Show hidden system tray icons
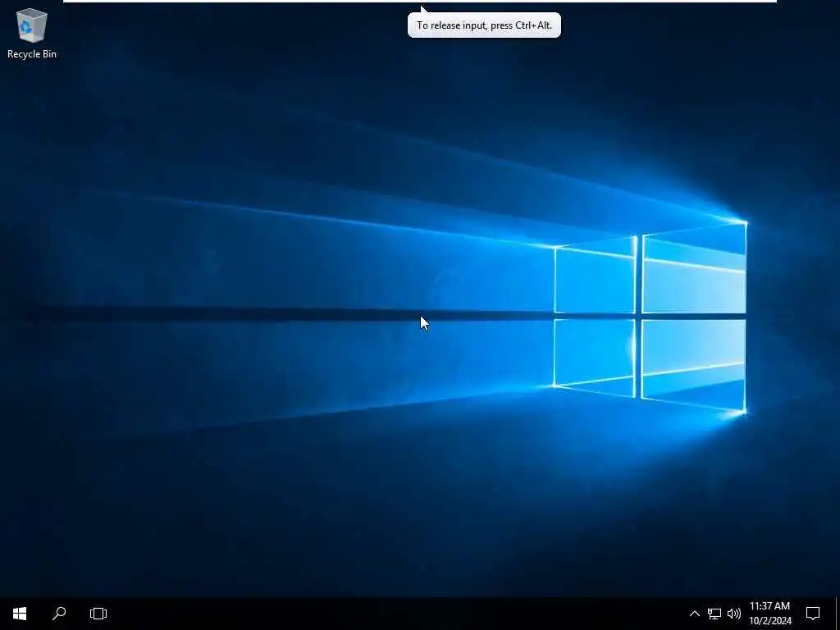840x630 pixels. pos(694,614)
